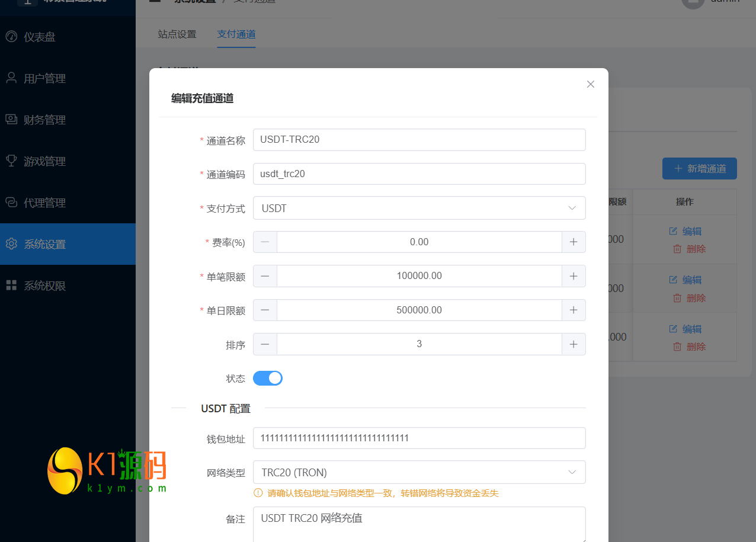756x542 pixels.
Task: Toggle the 状态 switch
Action: [x=268, y=378]
